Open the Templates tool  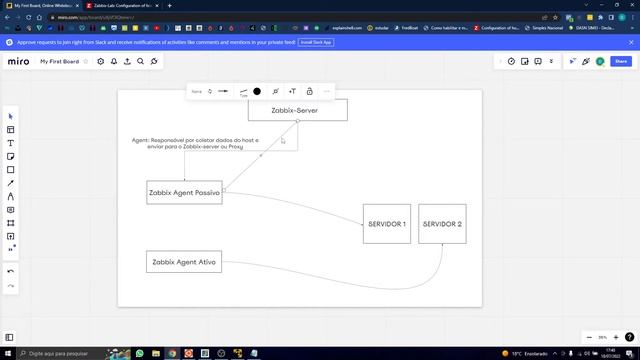[11, 130]
